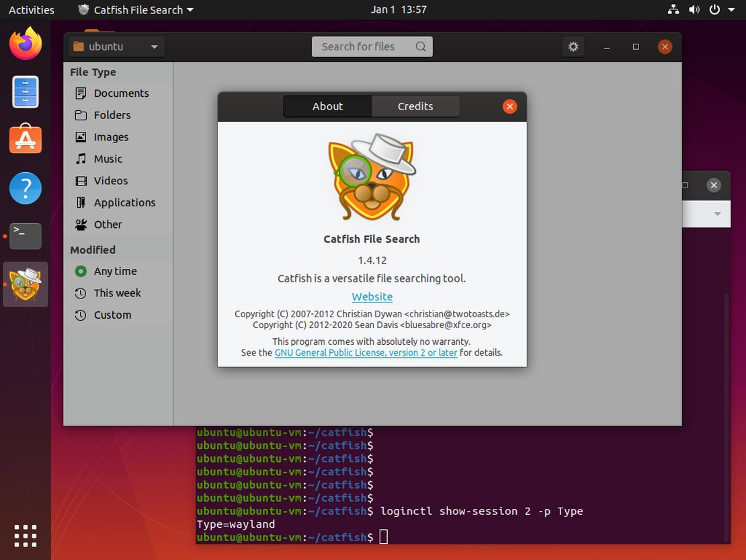Launch Ubuntu Software from the dock
This screenshot has height=560, width=746.
point(26,140)
